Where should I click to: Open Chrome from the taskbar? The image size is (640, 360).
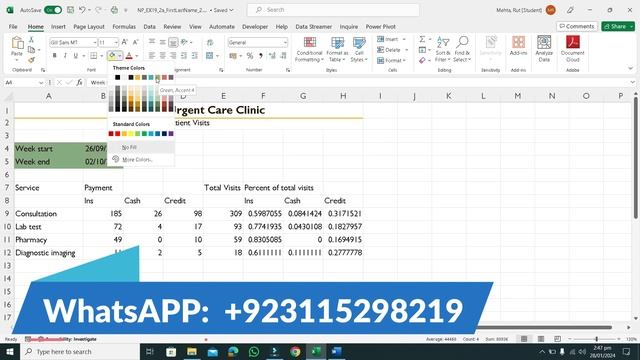click(x=296, y=351)
